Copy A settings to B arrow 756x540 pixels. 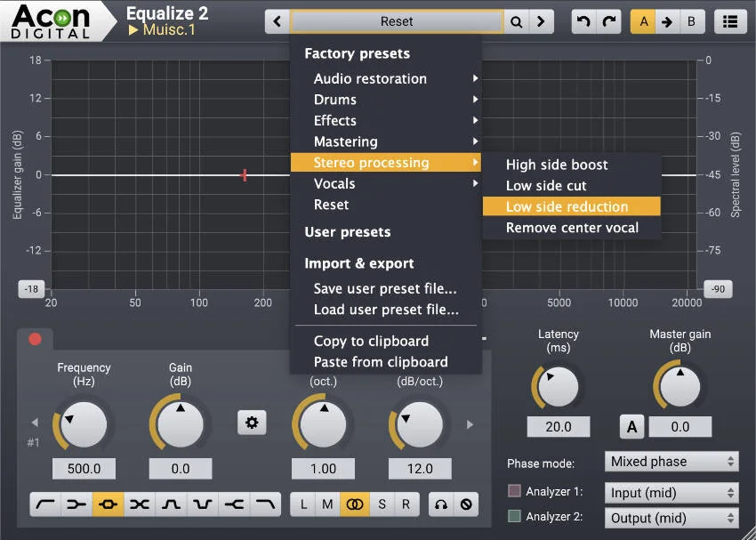click(667, 21)
